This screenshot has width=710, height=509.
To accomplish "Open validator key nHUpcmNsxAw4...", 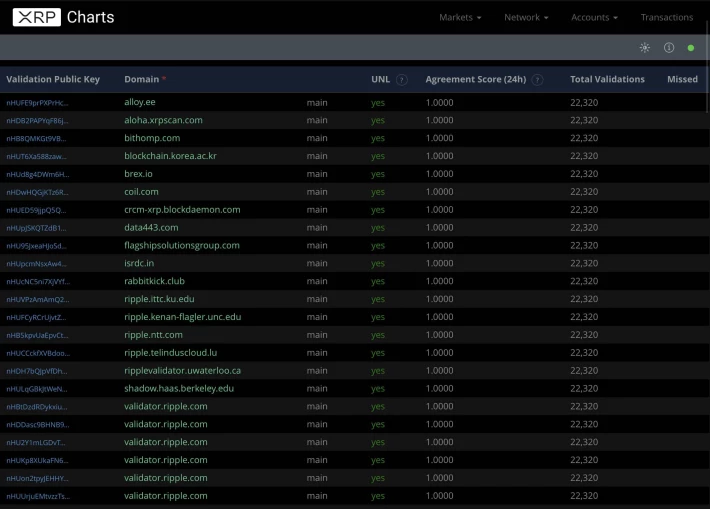I will pos(36,264).
